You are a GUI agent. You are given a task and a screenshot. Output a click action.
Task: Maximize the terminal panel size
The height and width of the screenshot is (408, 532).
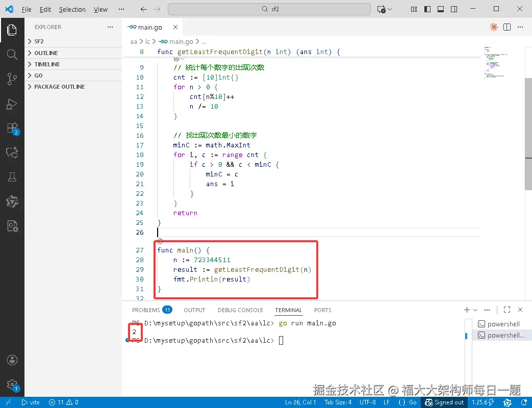tap(507, 310)
